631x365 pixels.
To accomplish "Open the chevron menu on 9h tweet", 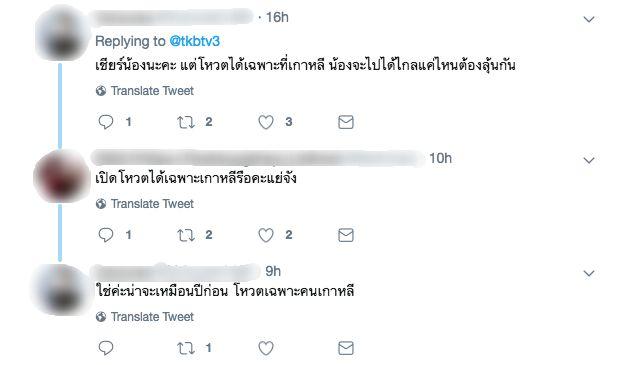I will pyautogui.click(x=589, y=274).
